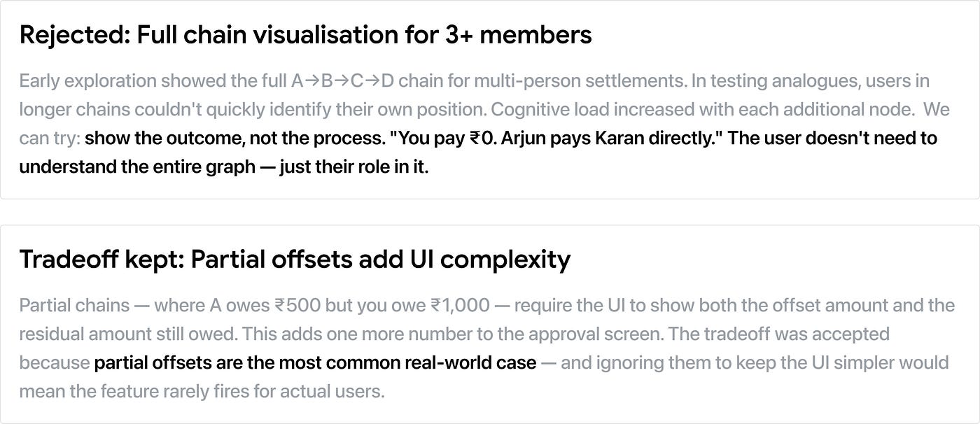Click bold "partial offsets are the most common" phrase

pyautogui.click(x=315, y=363)
